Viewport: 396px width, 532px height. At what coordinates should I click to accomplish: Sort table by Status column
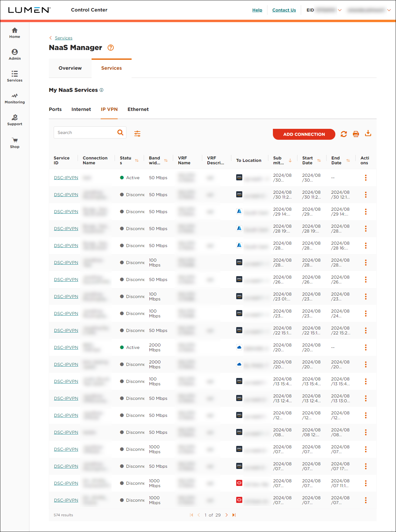137,160
